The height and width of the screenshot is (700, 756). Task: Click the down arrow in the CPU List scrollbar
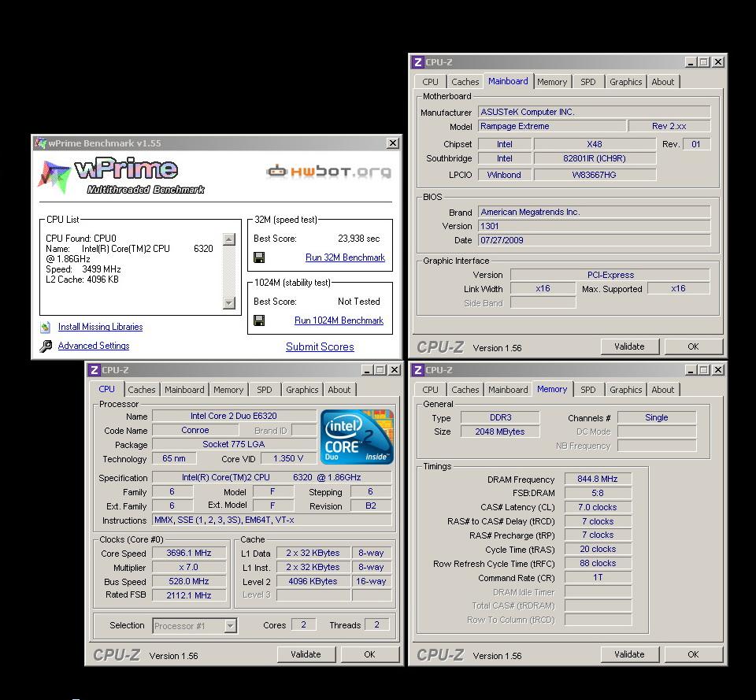click(229, 302)
